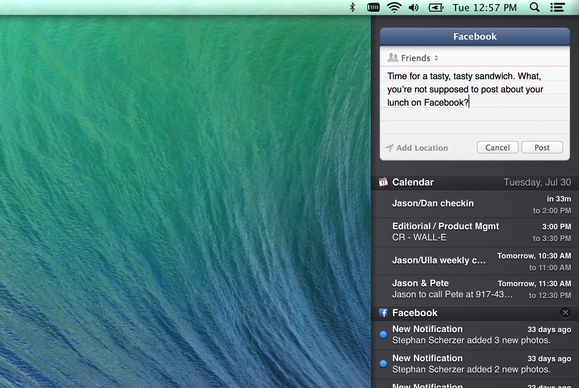Viewport: 579px width, 388px height.
Task: Open notification about 2 new photos
Action: [x=475, y=364]
